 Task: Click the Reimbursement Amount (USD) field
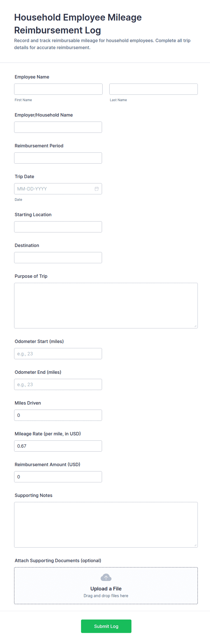pyautogui.click(x=58, y=477)
